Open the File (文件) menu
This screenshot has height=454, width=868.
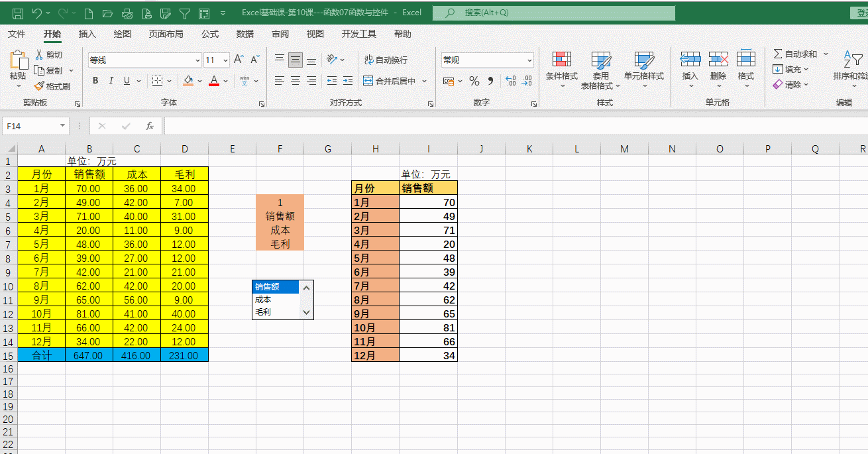point(17,34)
